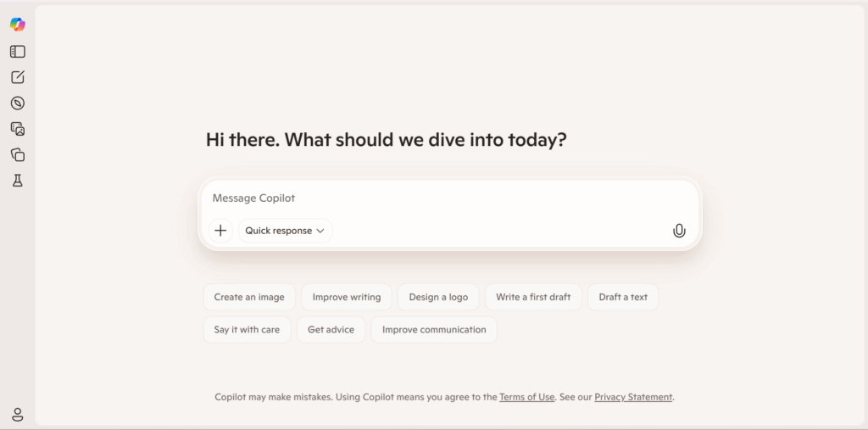Open the image library icon
The width and height of the screenshot is (868, 430).
17,129
